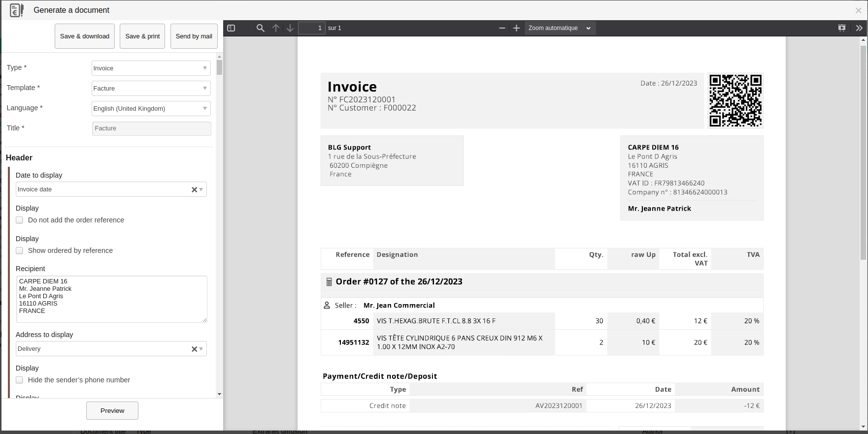Image resolution: width=868 pixels, height=434 pixels.
Task: Clear the Invoice date selection
Action: (194, 189)
